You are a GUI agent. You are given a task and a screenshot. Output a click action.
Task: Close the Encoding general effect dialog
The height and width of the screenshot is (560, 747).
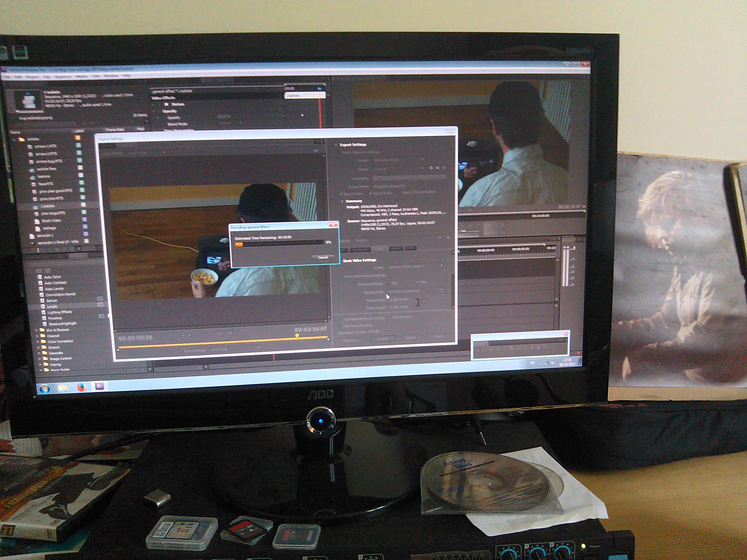pos(333,225)
